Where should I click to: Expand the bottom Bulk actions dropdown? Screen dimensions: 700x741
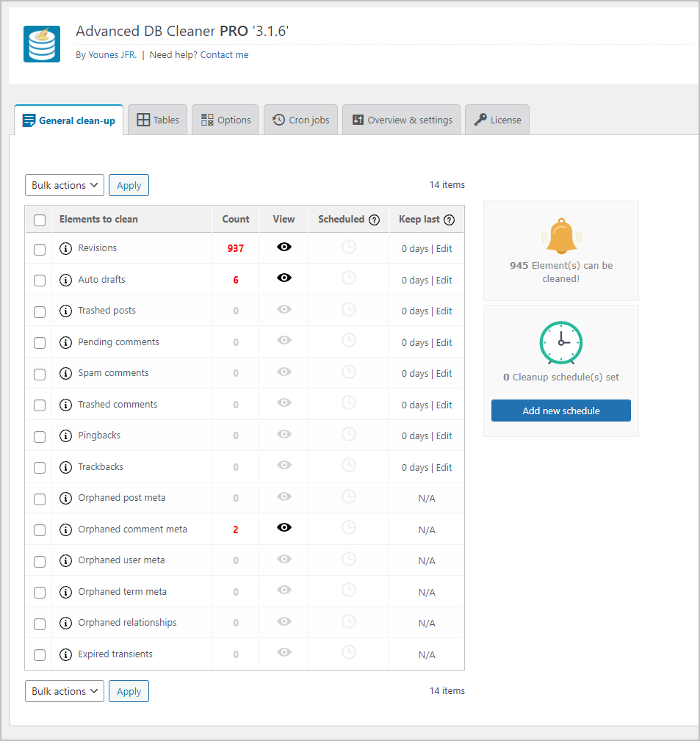64,691
